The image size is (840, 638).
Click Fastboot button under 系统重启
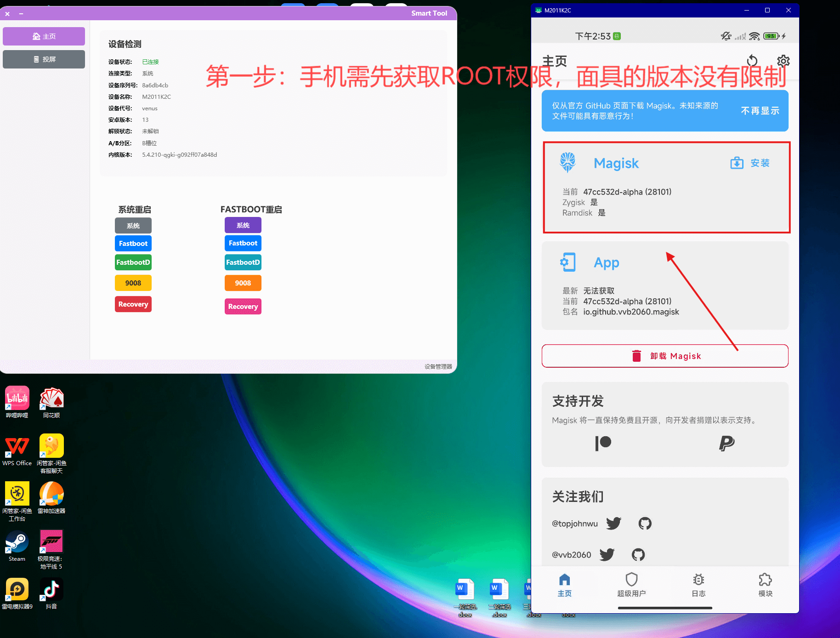pyautogui.click(x=133, y=244)
